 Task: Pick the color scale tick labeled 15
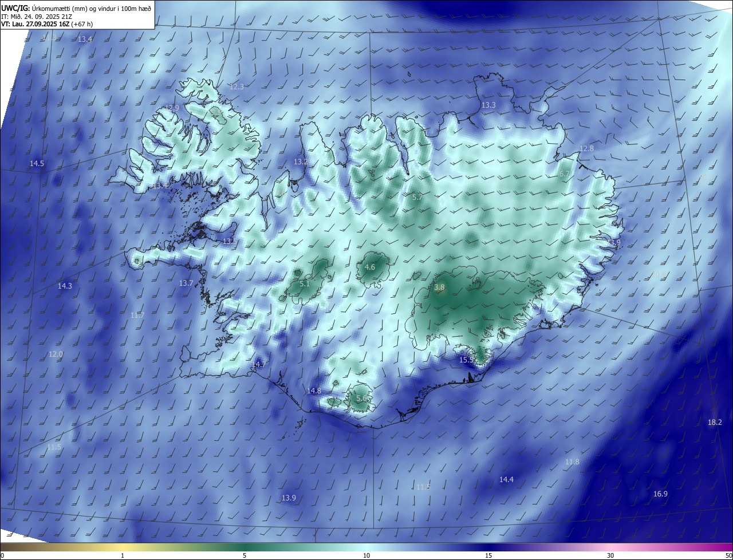pyautogui.click(x=488, y=555)
